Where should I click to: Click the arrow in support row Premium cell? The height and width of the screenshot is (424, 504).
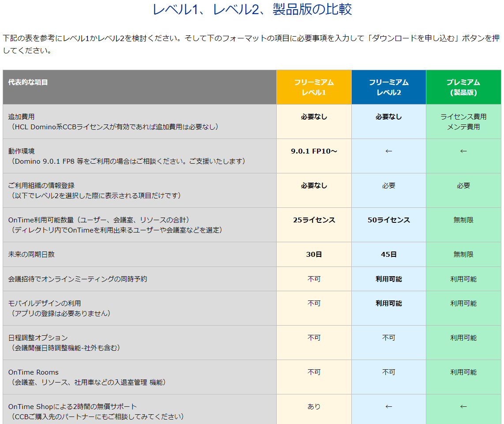pos(463,407)
